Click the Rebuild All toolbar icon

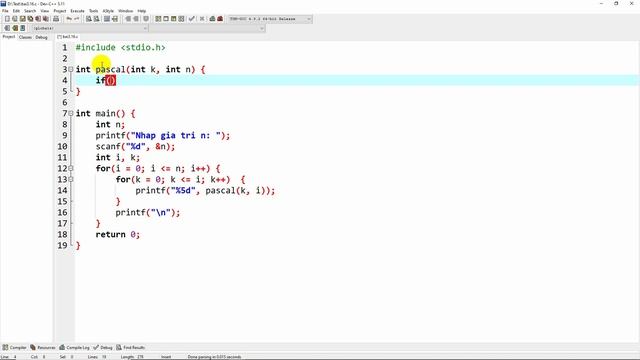181,19
